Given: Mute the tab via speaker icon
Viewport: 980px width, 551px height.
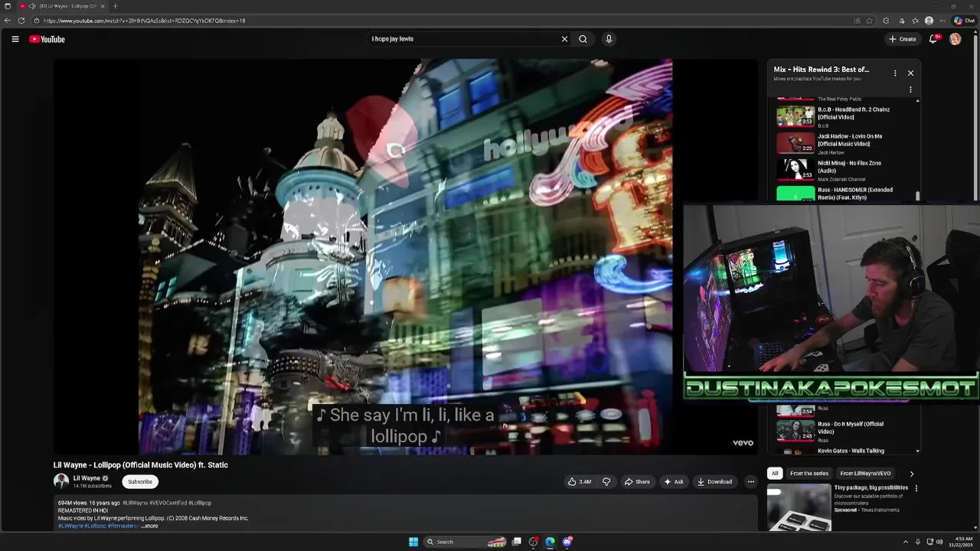Looking at the screenshot, I should (x=31, y=6).
